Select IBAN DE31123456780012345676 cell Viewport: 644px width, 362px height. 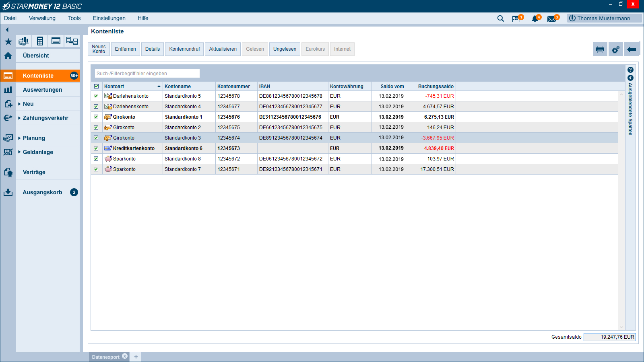click(293, 117)
